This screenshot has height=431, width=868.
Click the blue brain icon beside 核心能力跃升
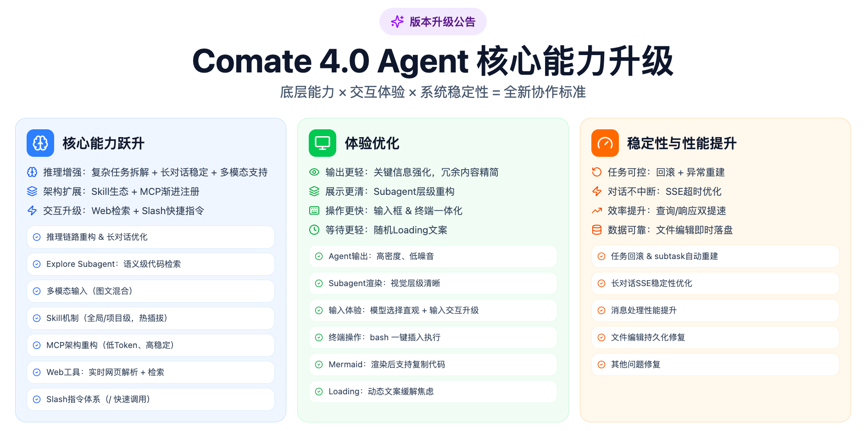[40, 143]
